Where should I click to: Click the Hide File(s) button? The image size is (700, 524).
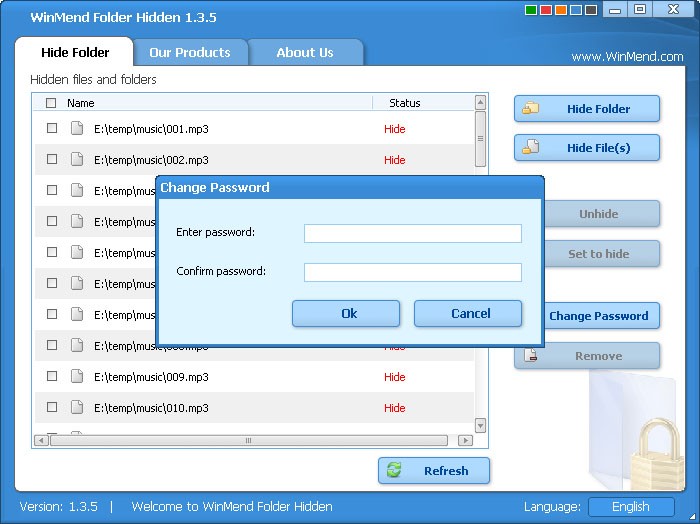click(587, 148)
